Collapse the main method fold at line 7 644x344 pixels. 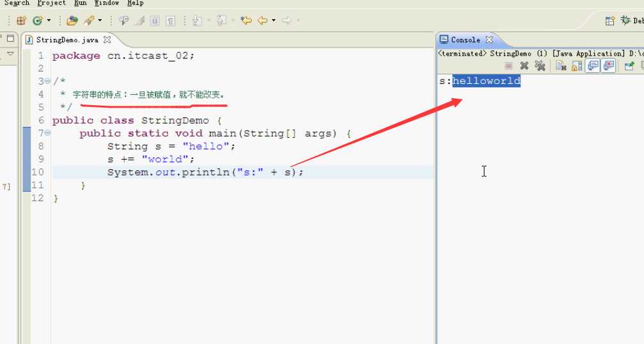tap(47, 133)
